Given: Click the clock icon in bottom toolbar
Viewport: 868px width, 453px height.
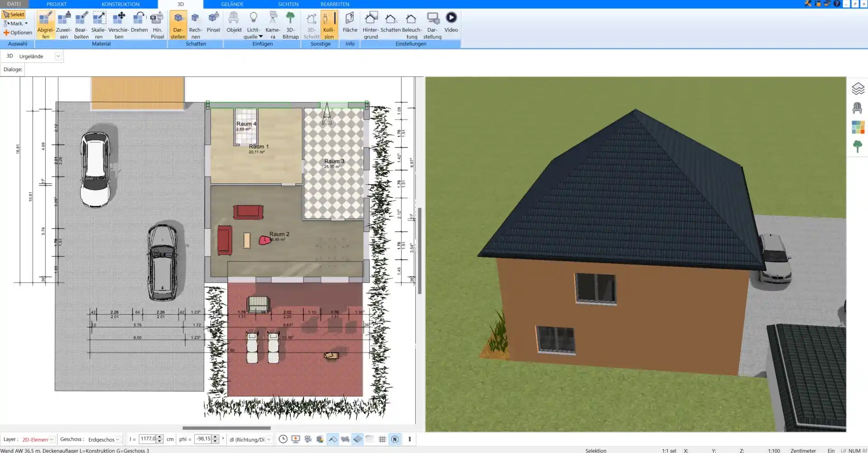Looking at the screenshot, I should (x=283, y=439).
